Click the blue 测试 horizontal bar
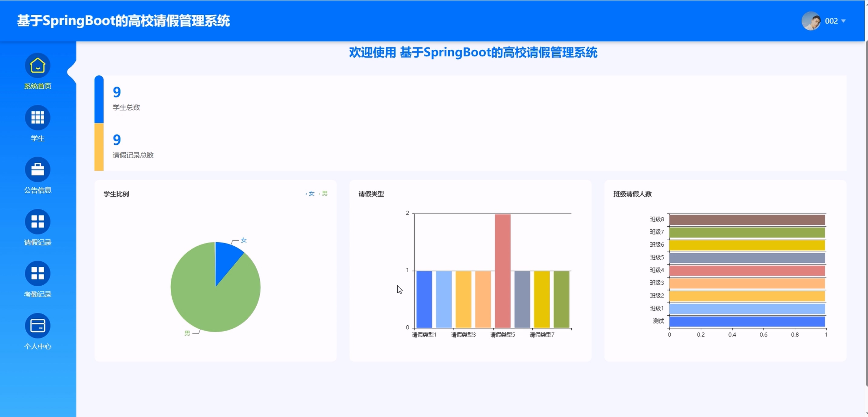This screenshot has width=868, height=417. tap(747, 321)
